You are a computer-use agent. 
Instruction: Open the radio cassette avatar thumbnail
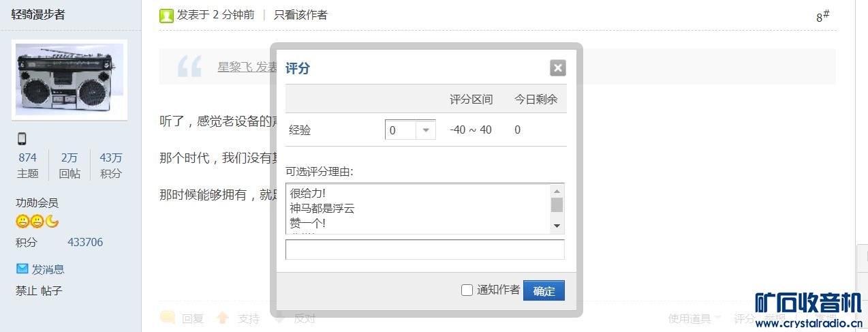69,79
